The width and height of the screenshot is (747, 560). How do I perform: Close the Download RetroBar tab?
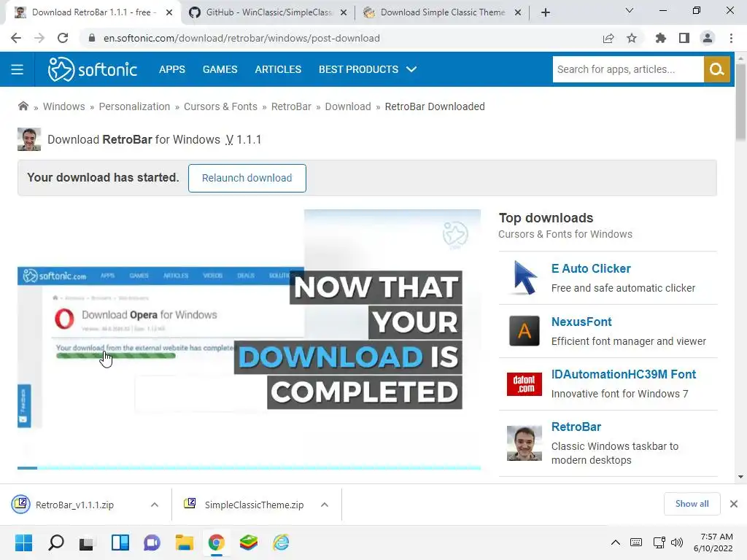click(x=169, y=12)
